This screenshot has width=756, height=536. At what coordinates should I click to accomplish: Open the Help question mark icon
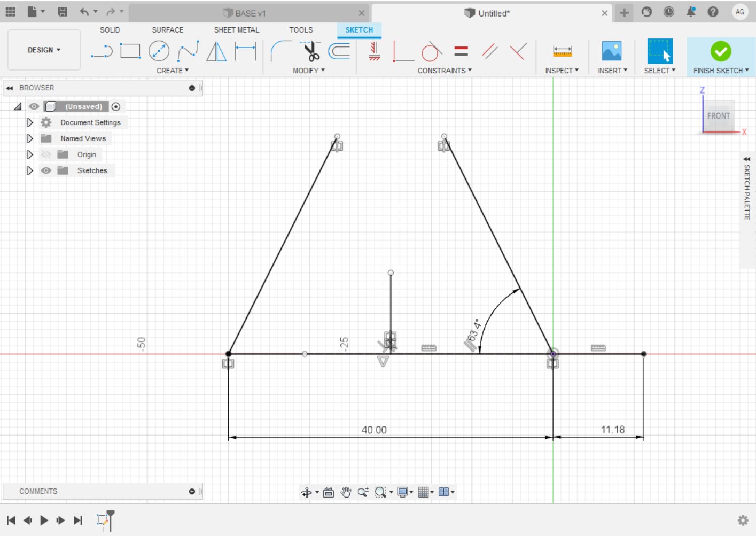point(713,12)
